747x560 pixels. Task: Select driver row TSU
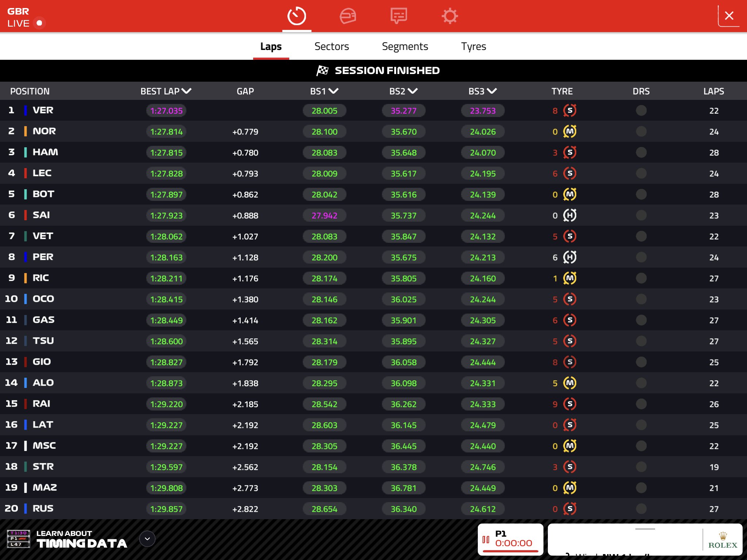373,341
